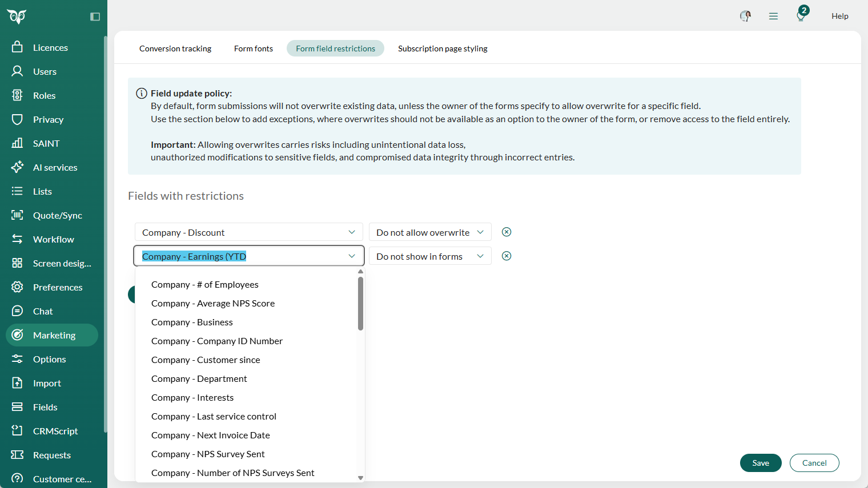Open Roles via its icon

click(17, 95)
